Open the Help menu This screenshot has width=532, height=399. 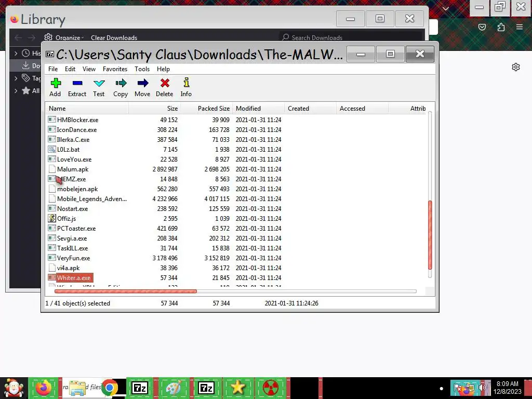click(163, 69)
